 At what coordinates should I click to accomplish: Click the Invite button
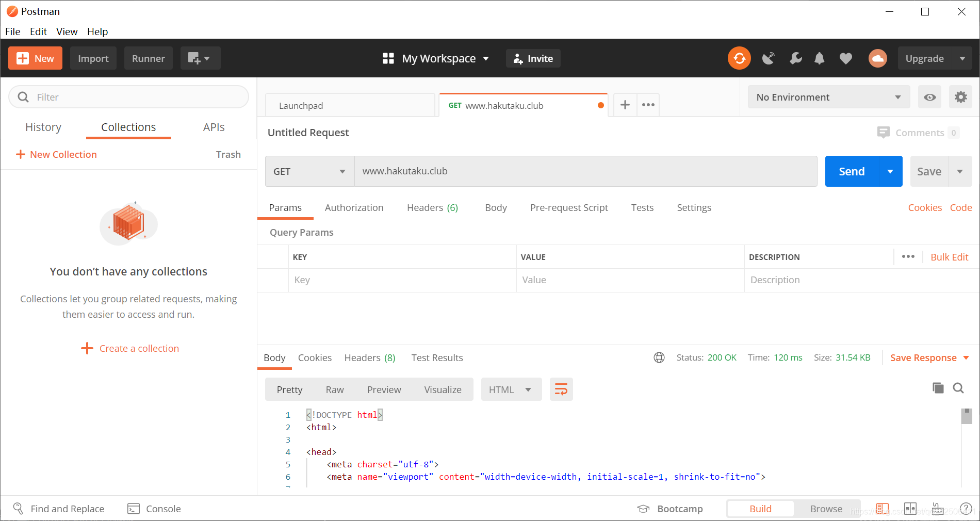tap(533, 58)
